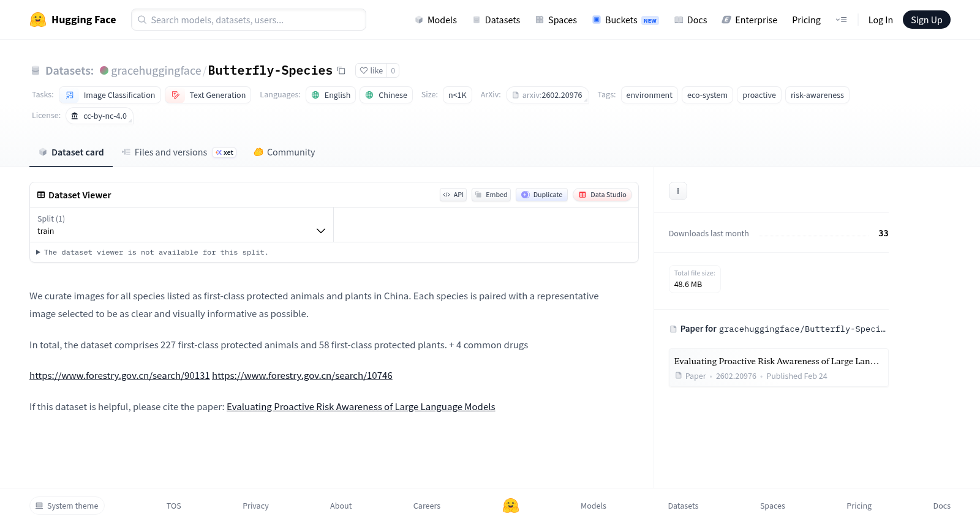Open the footer Pricing link
Screen dimensions: 980x527
coord(859,506)
